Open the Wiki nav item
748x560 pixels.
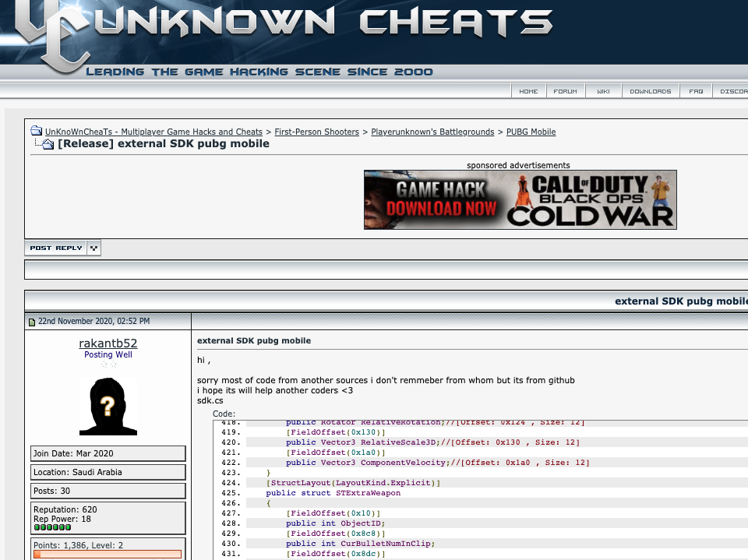coord(603,91)
